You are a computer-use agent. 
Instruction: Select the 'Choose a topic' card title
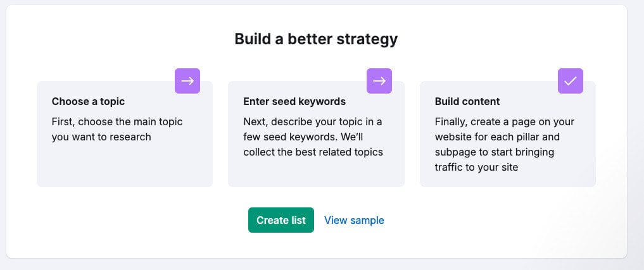(88, 101)
